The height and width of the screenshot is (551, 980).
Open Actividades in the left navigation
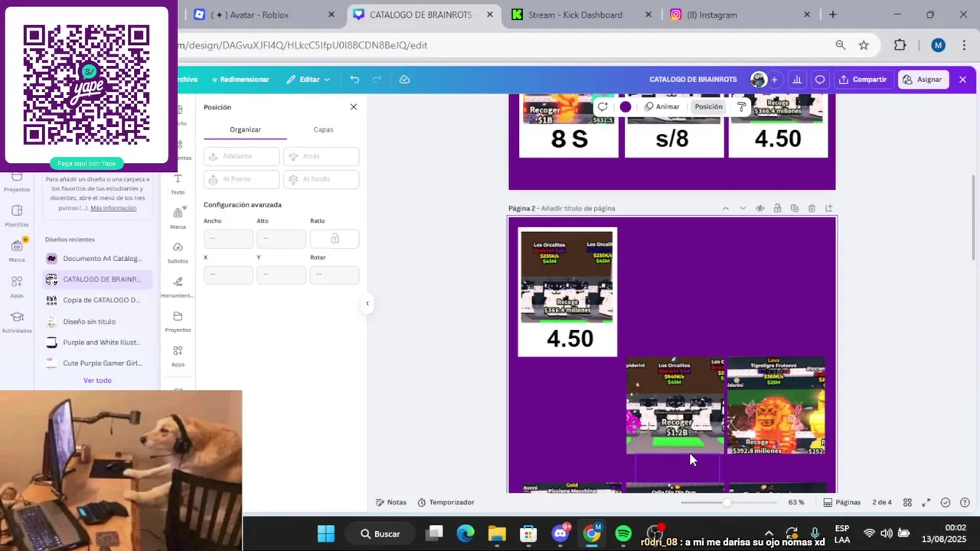[17, 322]
